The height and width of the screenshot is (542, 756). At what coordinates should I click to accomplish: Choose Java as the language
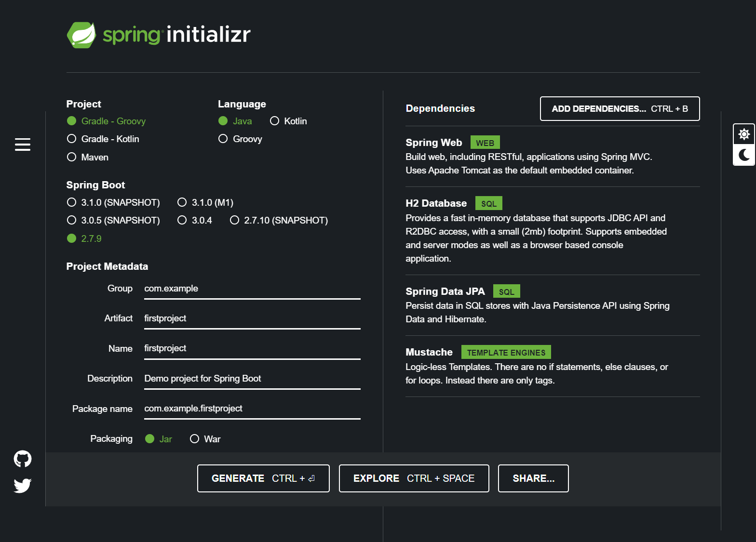click(x=235, y=121)
